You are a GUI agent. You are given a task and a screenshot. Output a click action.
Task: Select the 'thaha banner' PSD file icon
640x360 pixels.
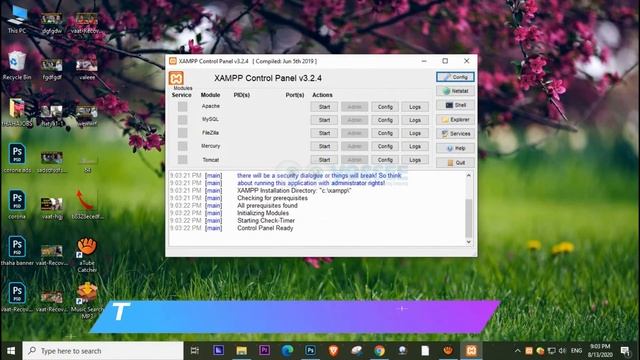(17, 251)
